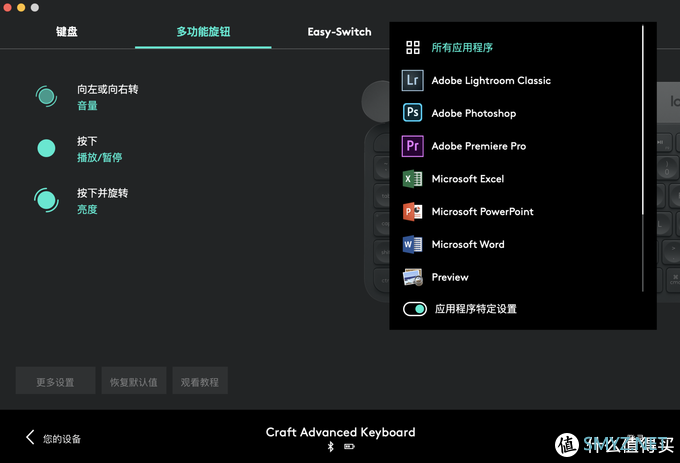Go back to 您的设备
This screenshot has height=463, width=680.
(62, 439)
